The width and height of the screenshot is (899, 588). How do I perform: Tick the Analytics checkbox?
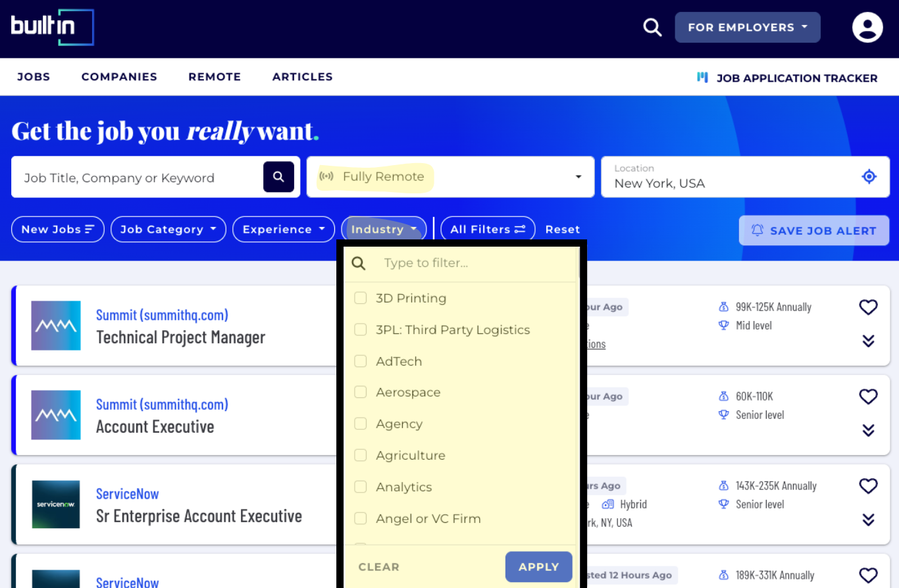[361, 487]
